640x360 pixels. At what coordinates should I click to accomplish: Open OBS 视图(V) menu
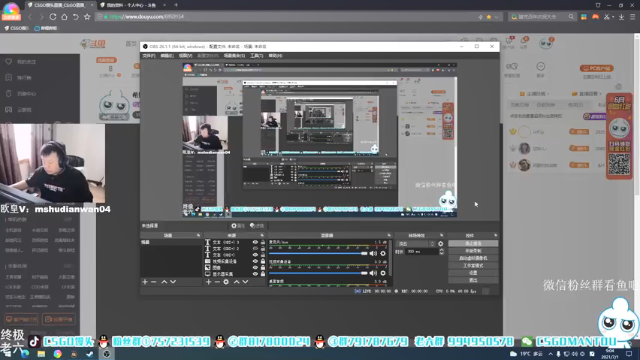point(185,56)
